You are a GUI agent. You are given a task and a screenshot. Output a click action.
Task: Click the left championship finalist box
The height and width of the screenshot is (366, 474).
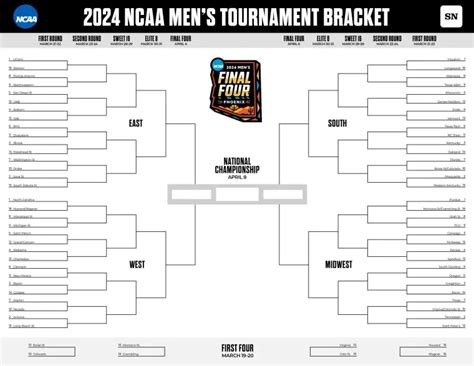coord(192,194)
